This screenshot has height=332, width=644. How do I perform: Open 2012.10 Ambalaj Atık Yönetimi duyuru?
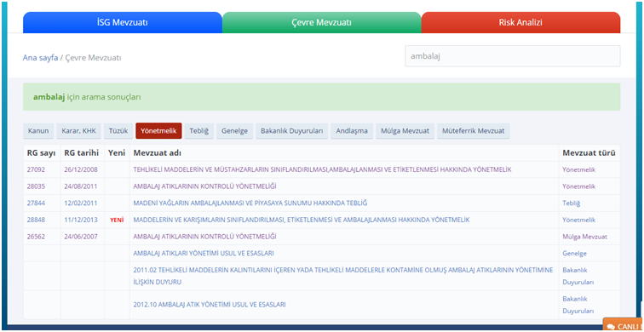pyautogui.click(x=210, y=305)
